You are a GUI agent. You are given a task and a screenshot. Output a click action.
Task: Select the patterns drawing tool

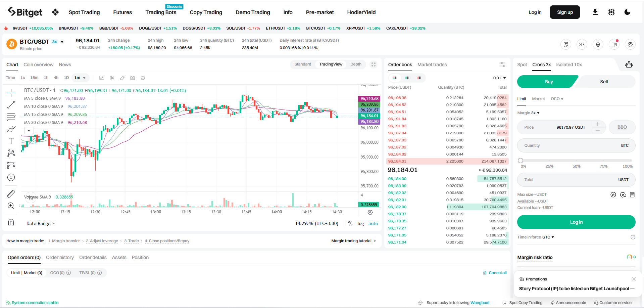pos(11,153)
